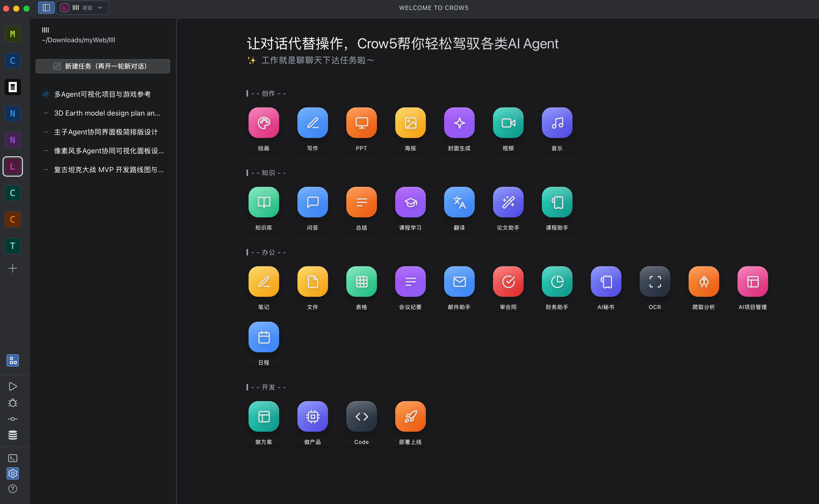
Task: Open the Database stack icon
Action: coord(13,435)
